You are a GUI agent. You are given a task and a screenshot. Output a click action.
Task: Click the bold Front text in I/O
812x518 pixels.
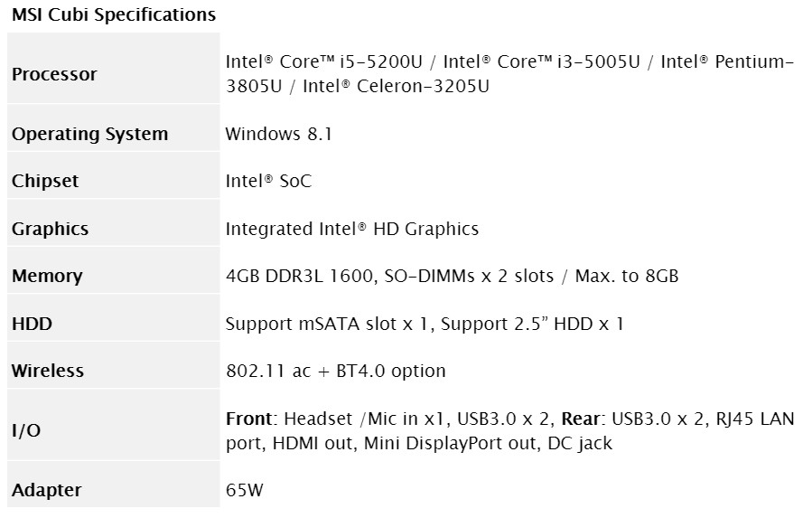pos(248,419)
